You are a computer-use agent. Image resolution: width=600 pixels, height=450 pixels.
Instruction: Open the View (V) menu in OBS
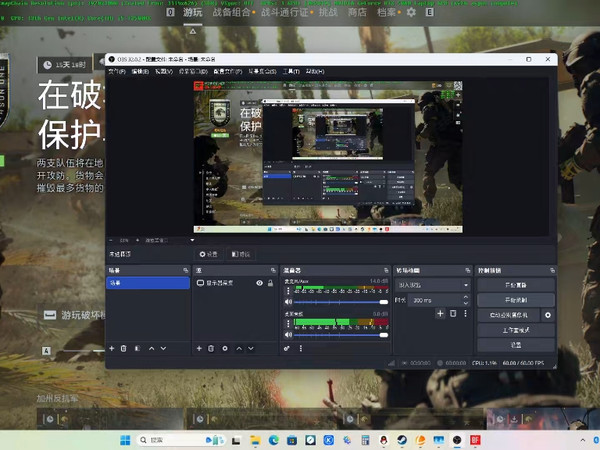coord(164,72)
